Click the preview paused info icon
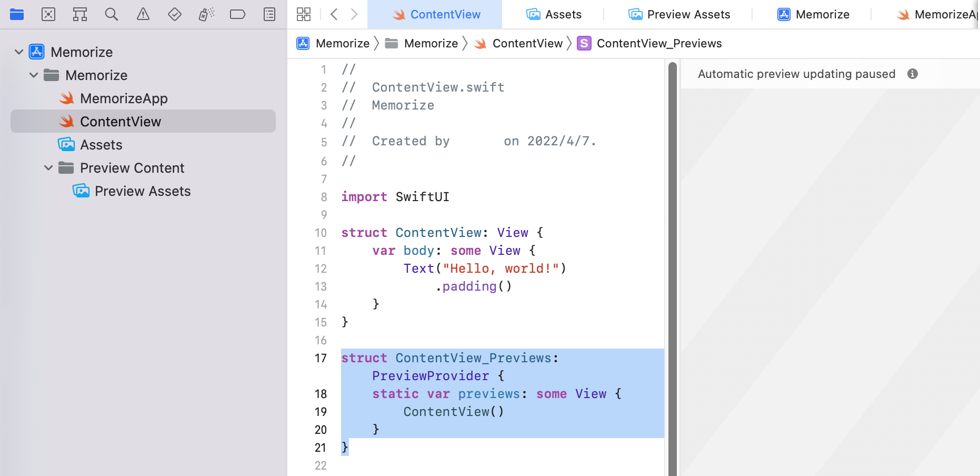This screenshot has width=980, height=476. pyautogui.click(x=913, y=74)
